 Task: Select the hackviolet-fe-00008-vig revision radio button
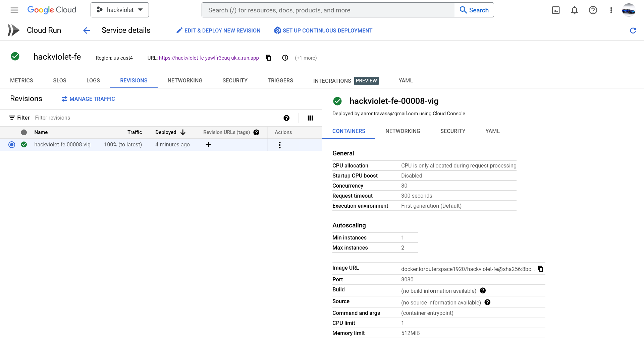[12, 145]
